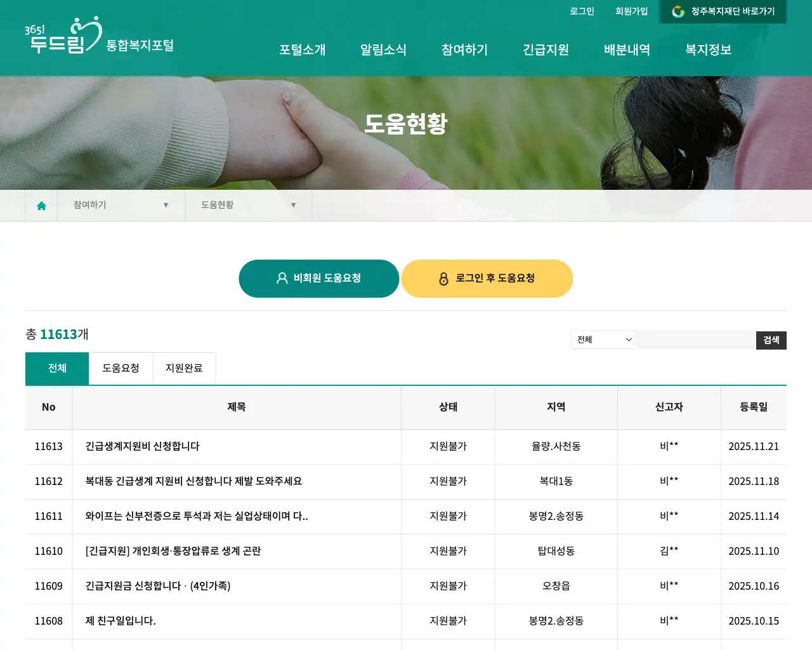Click the padlock icon on the yellow login button

(442, 278)
